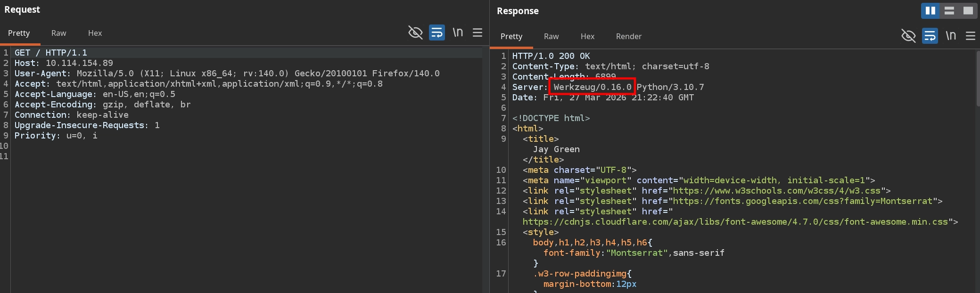Click the highlighted Werkzeug/0.16.0 server version
The width and height of the screenshot is (980, 293).
(x=592, y=87)
